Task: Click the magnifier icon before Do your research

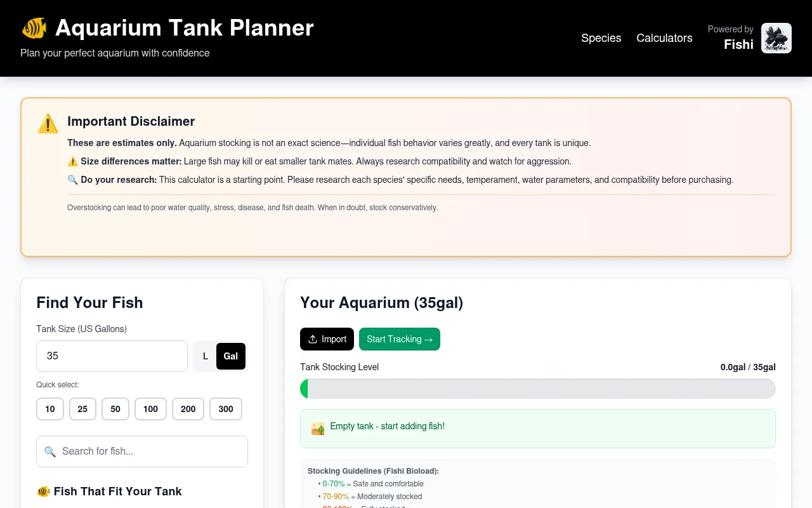Action: pos(73,180)
